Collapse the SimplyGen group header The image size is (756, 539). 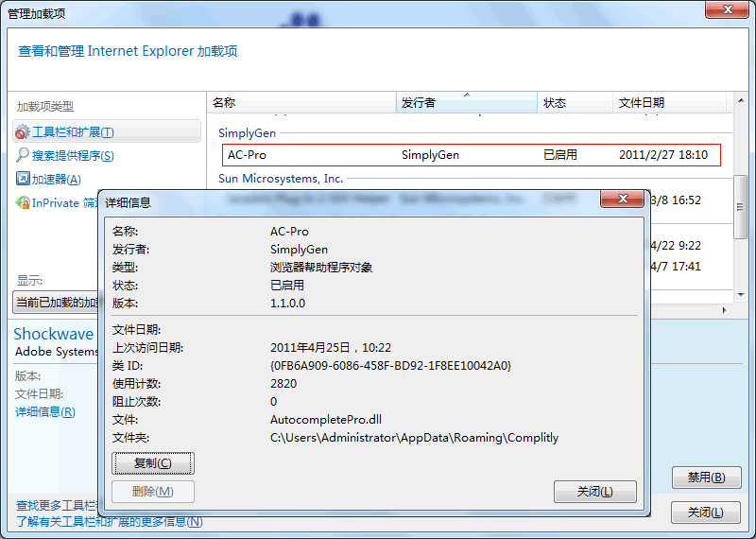click(x=247, y=132)
